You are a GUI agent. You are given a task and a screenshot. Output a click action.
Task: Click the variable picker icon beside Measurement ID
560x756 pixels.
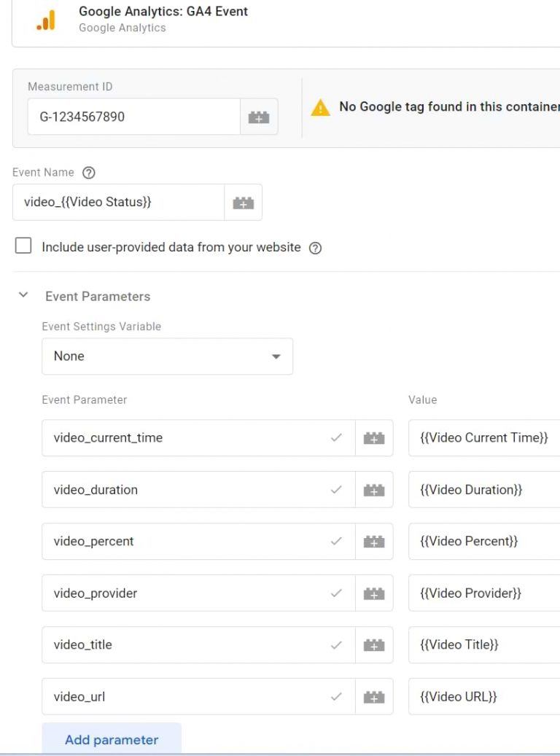click(259, 117)
